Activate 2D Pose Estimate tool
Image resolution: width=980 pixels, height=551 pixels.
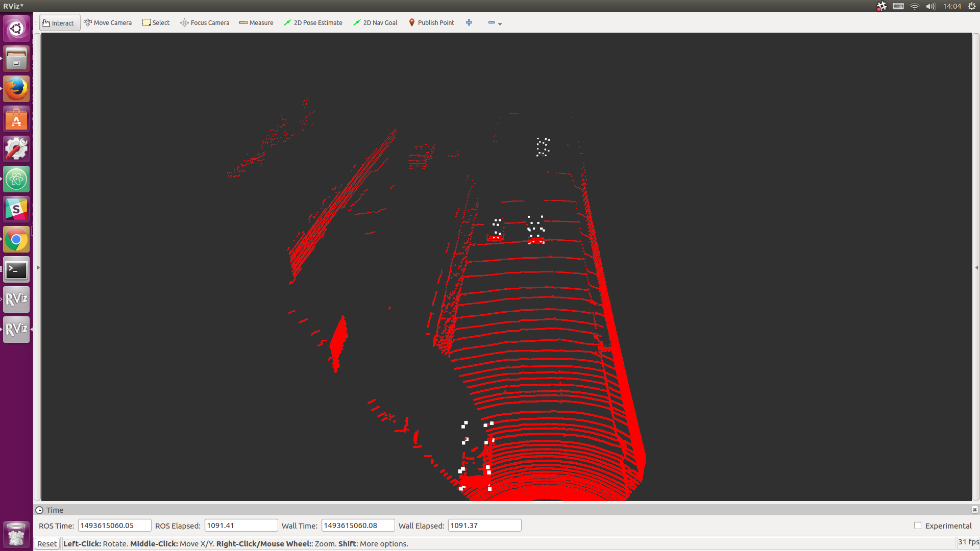click(313, 23)
